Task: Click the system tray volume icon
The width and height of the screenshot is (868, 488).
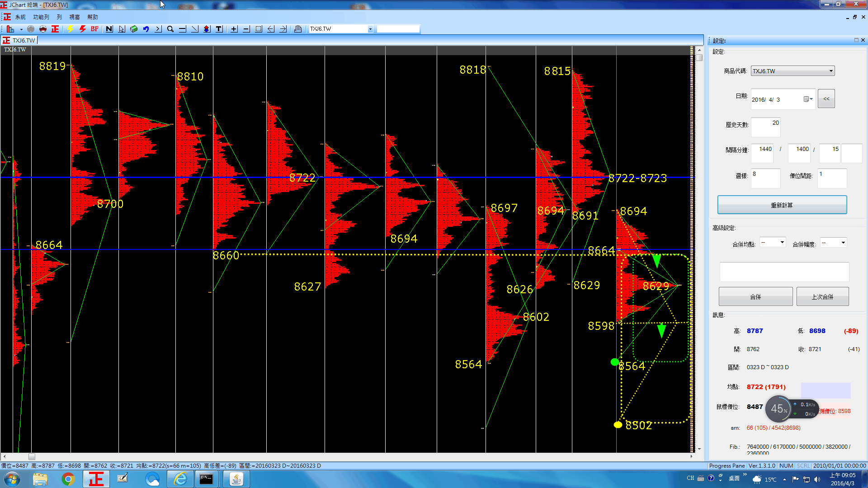Action: (817, 479)
